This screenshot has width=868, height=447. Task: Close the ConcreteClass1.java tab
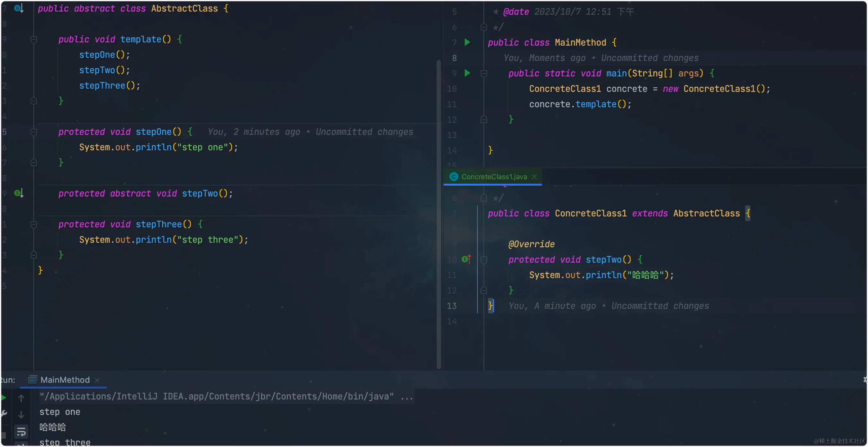point(534,177)
